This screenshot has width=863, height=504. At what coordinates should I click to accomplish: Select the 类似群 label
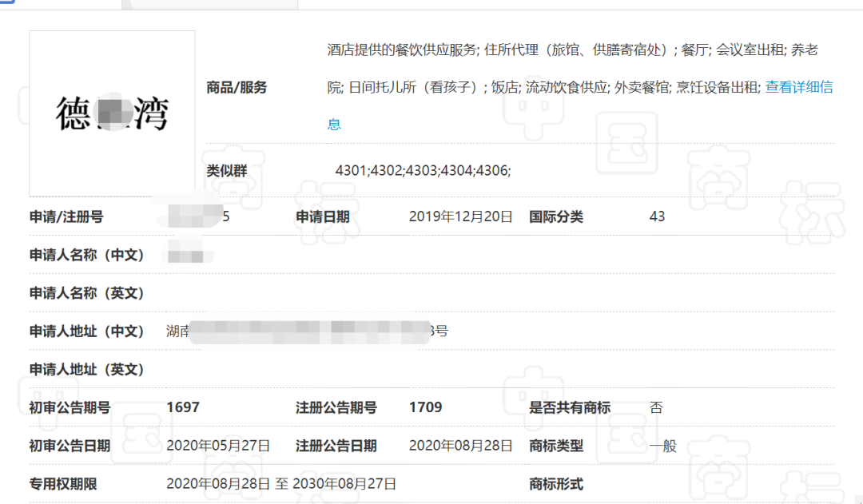tap(227, 171)
